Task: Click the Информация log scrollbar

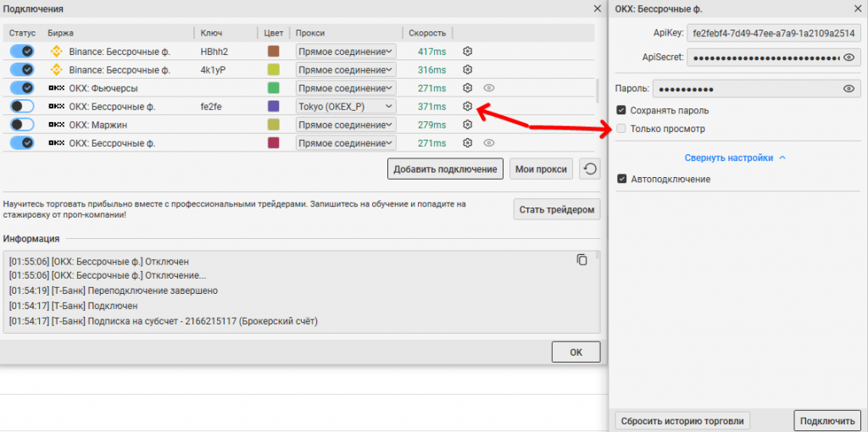Action: pyautogui.click(x=598, y=255)
